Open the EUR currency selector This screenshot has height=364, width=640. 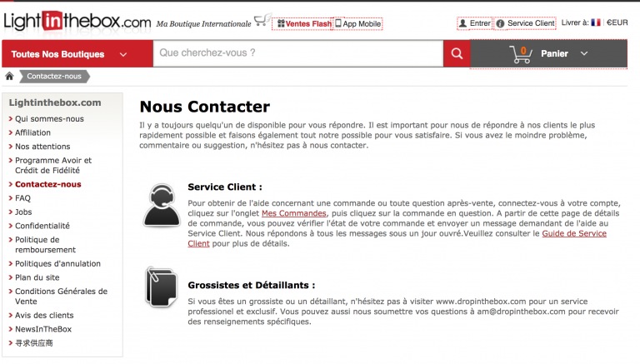pyautogui.click(x=617, y=22)
